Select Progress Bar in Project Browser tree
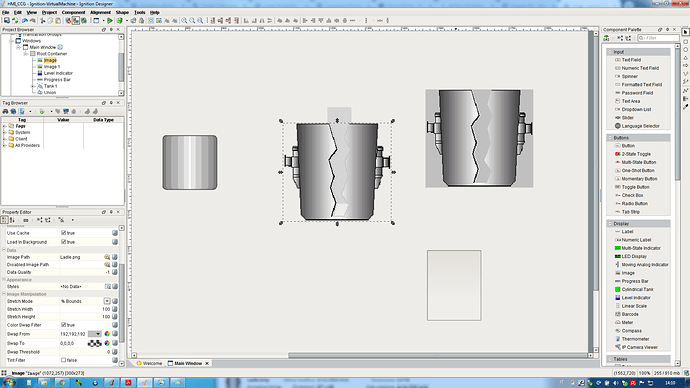Image resolution: width=690 pixels, height=388 pixels. pyautogui.click(x=57, y=80)
